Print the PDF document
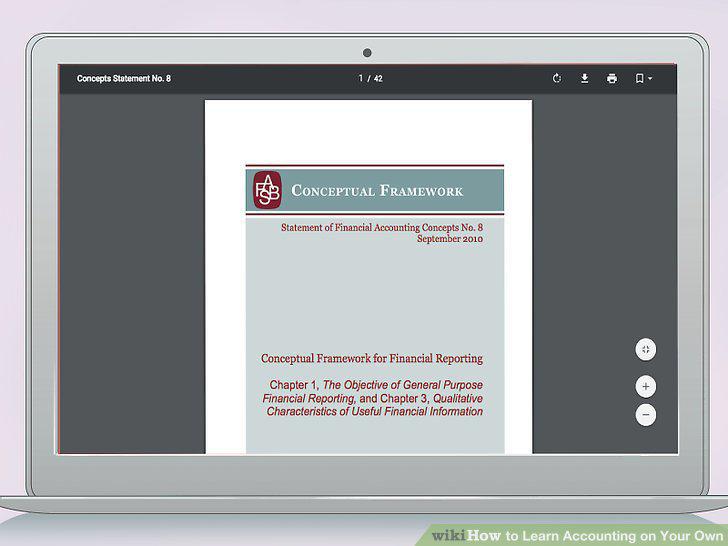The height and width of the screenshot is (546, 728). [x=612, y=78]
